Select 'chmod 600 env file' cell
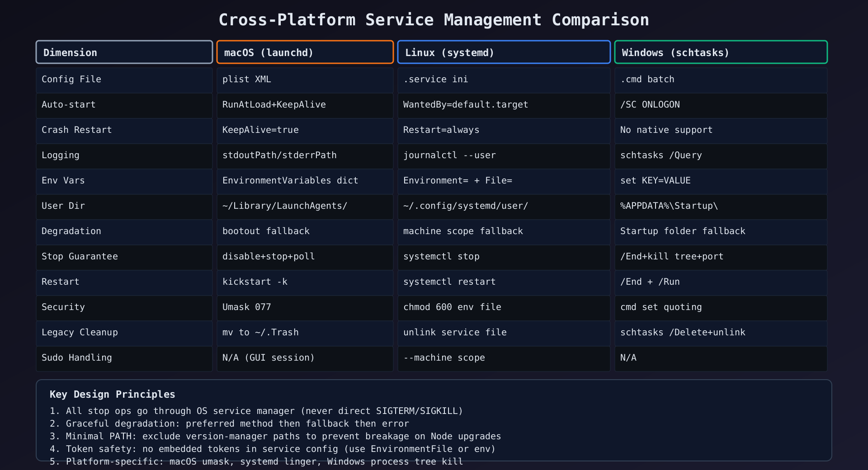 click(504, 308)
